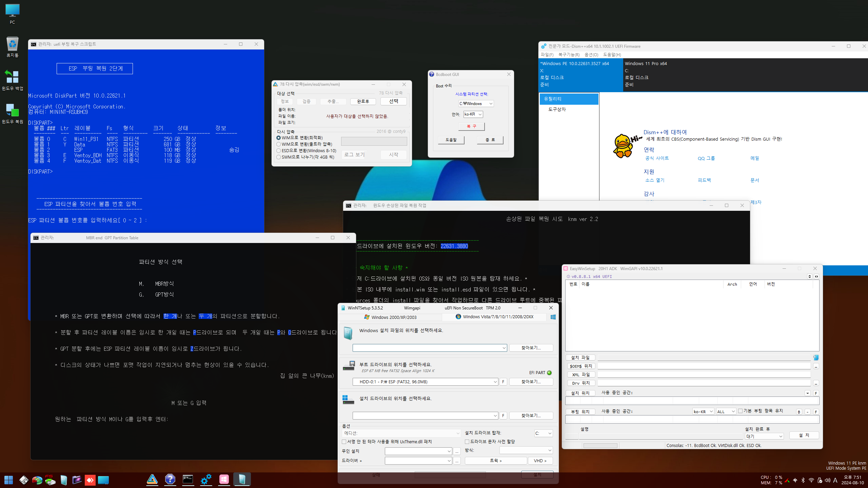Click 로그 보기 button in 78 recompress
The width and height of the screenshot is (868, 488).
click(x=354, y=155)
